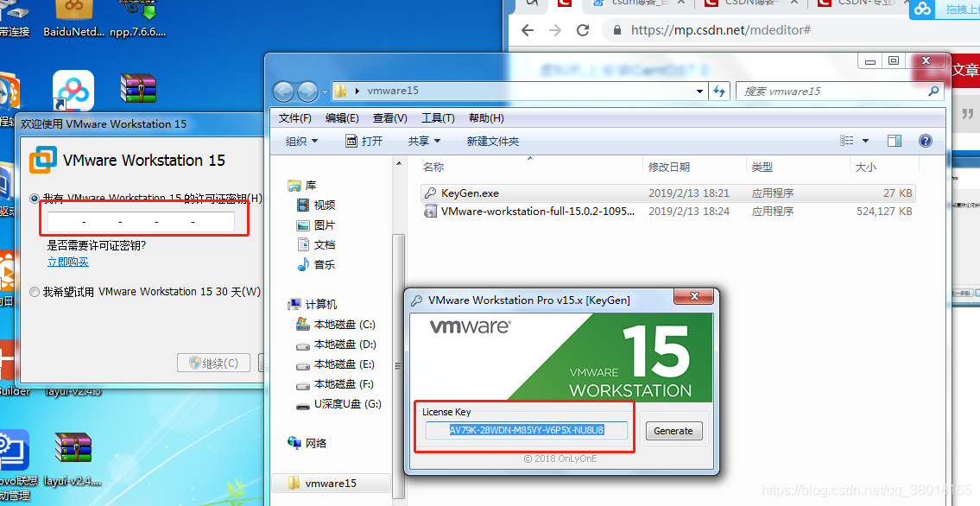The image size is (980, 506).
Task: Open the 文件(F) menu in Explorer
Action: [x=295, y=118]
